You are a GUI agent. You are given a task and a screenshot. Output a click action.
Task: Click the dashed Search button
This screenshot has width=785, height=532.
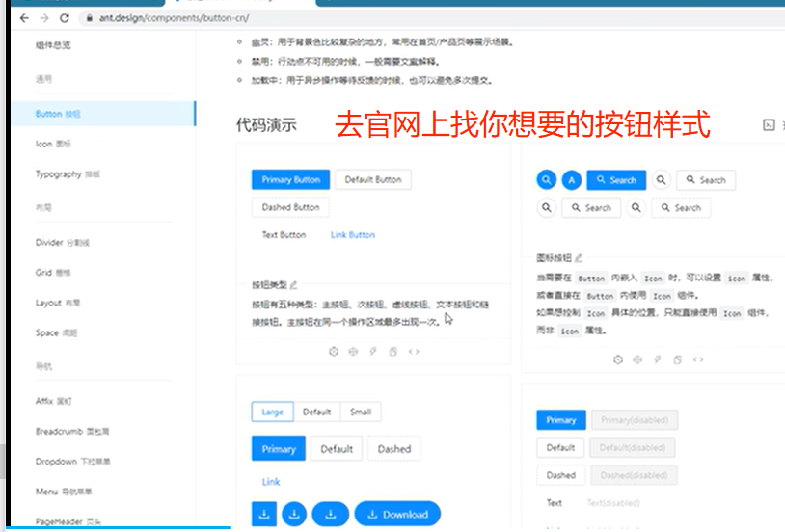pyautogui.click(x=681, y=207)
